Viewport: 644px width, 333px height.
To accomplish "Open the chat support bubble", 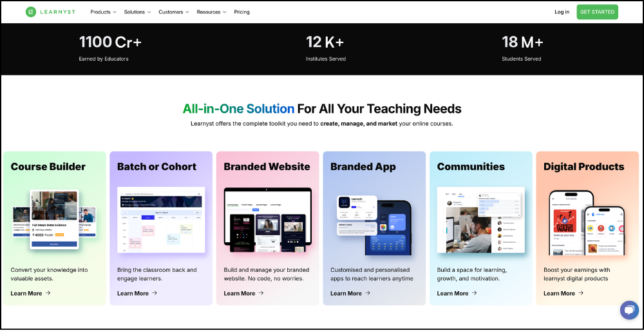I will click(629, 310).
